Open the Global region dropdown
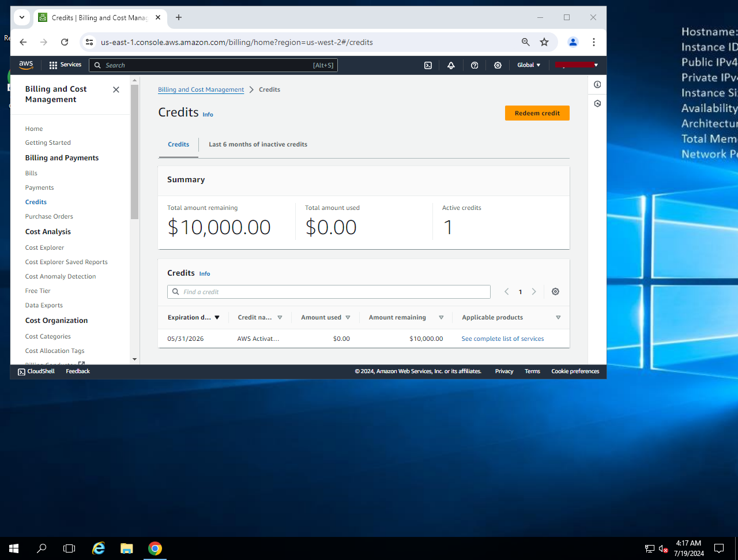 529,65
